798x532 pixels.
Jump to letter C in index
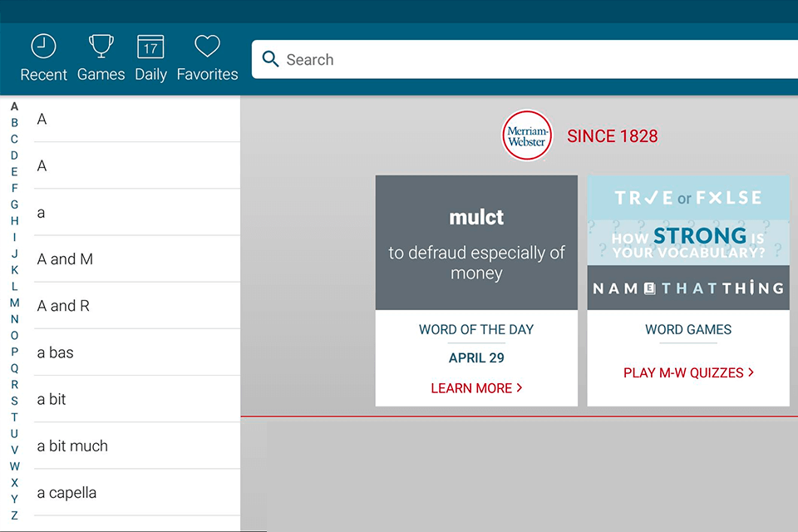[14, 139]
